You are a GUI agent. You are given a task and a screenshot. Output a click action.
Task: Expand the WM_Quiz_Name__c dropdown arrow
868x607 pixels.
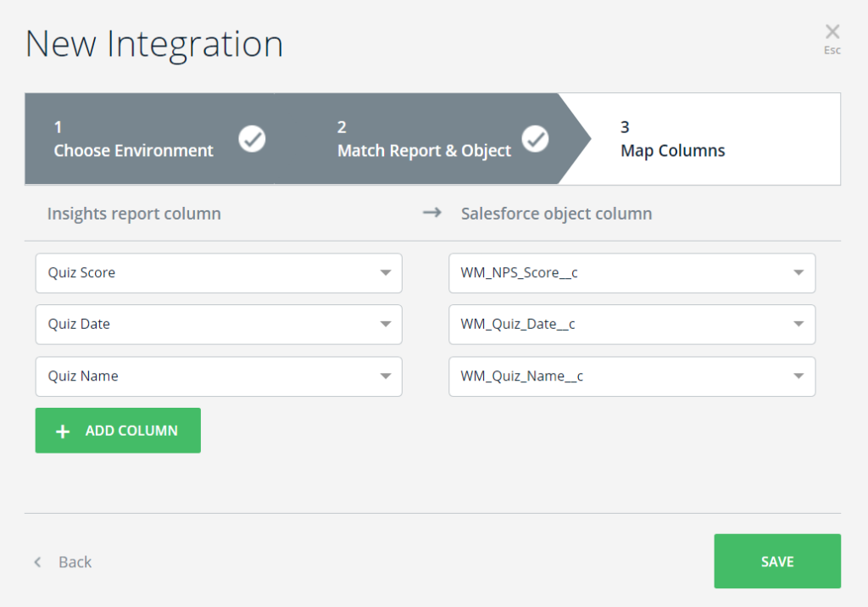798,376
